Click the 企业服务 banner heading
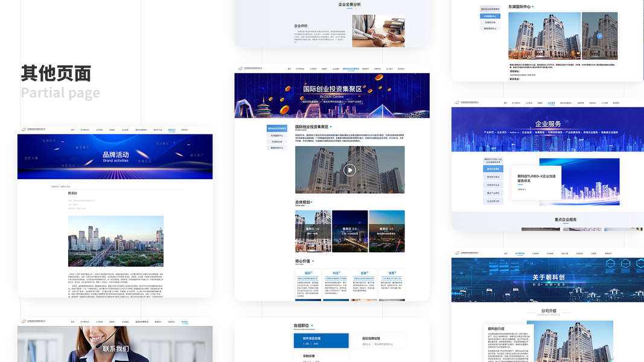 (548, 124)
